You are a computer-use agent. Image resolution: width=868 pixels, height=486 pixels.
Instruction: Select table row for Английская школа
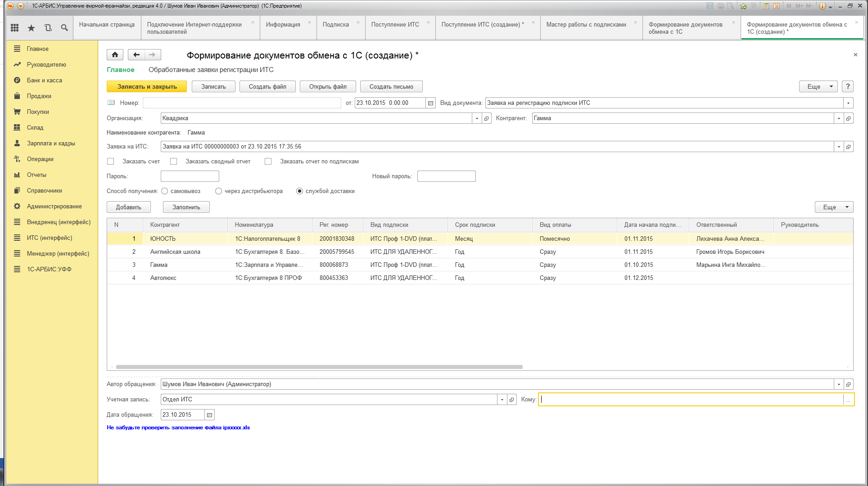click(480, 252)
